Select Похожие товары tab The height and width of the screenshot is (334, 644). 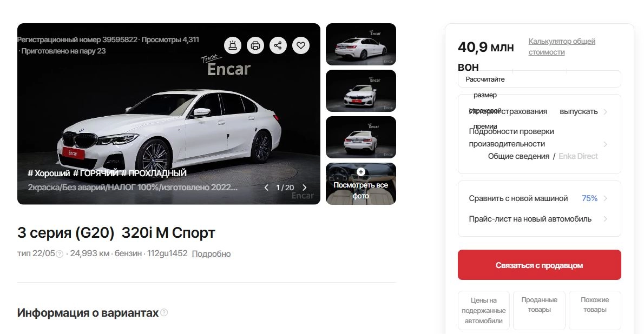click(595, 310)
